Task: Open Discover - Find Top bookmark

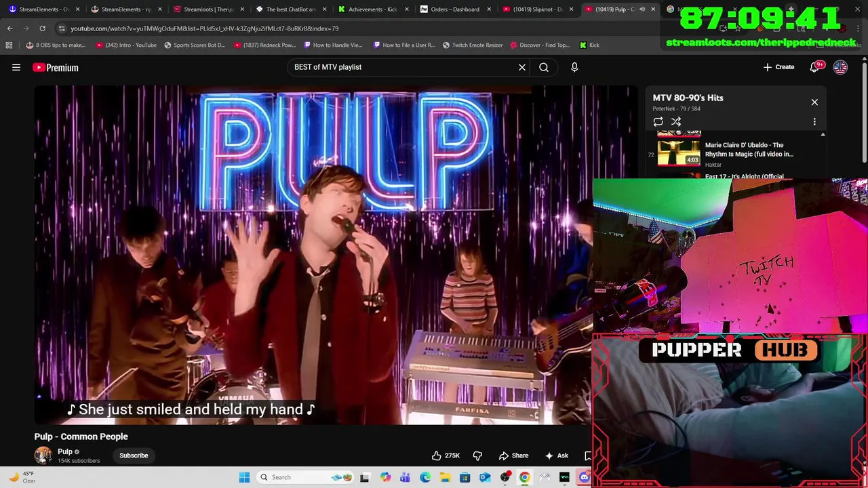Action: click(540, 45)
